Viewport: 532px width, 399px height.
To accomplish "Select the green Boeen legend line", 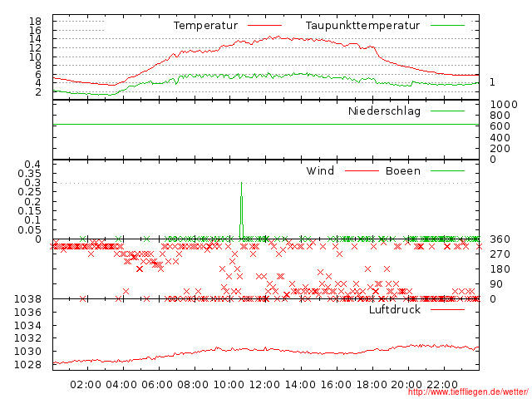I will point(448,171).
